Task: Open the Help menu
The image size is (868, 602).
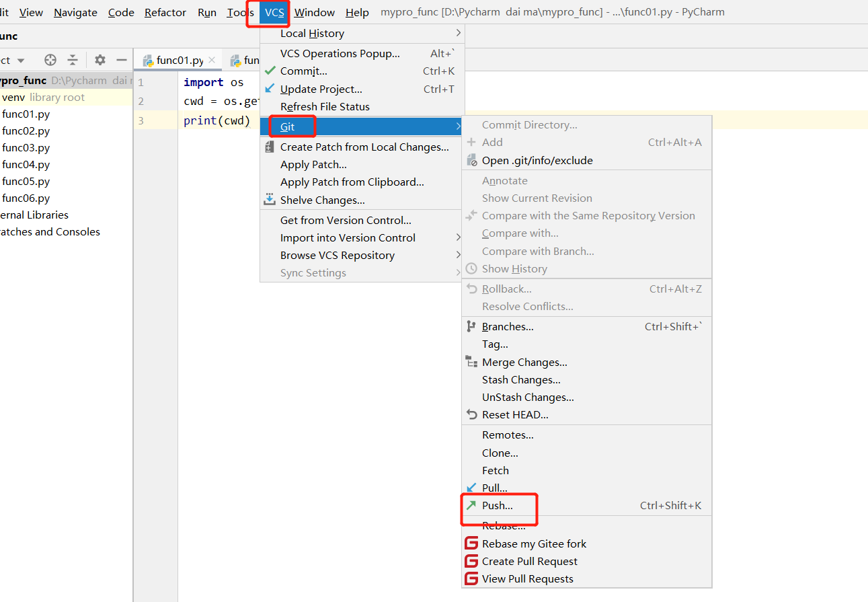Action: tap(357, 12)
